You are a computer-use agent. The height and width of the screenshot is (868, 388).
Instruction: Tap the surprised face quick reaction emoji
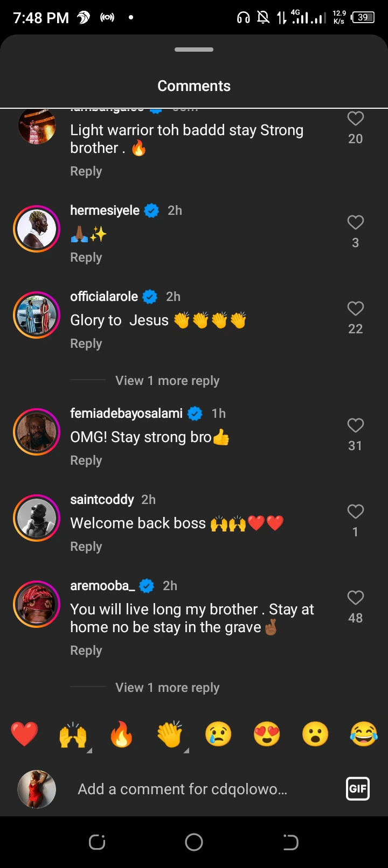315,734
